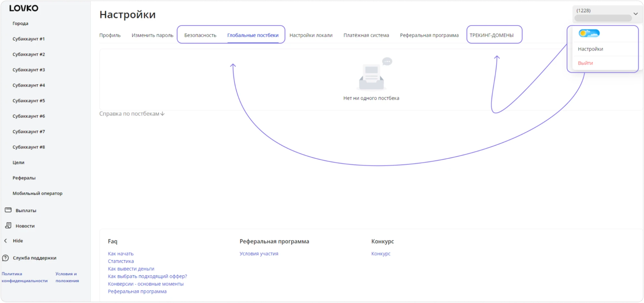The image size is (644, 303).
Task: Open the ТРЕКИНГ-ДОМЕНЫ tab
Action: [492, 35]
